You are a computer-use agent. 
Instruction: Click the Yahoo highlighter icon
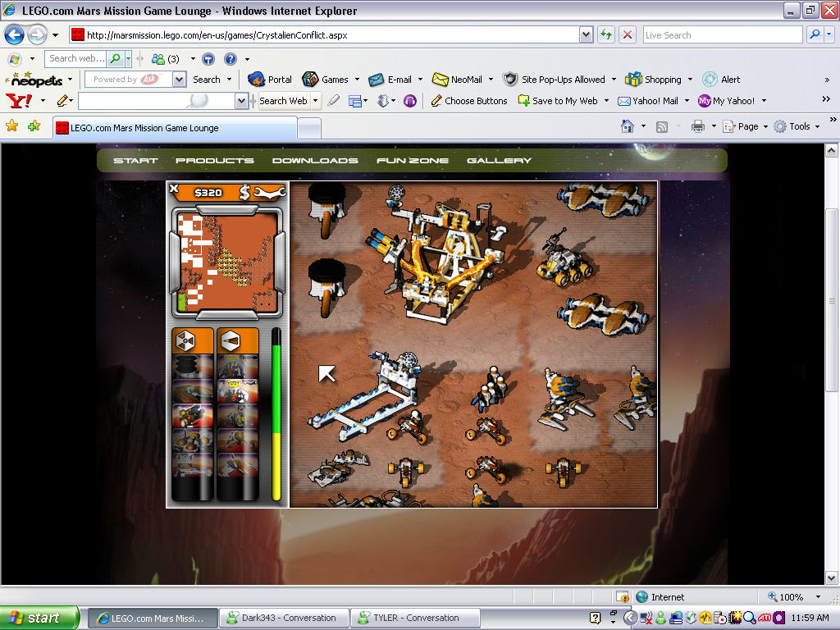tap(333, 100)
